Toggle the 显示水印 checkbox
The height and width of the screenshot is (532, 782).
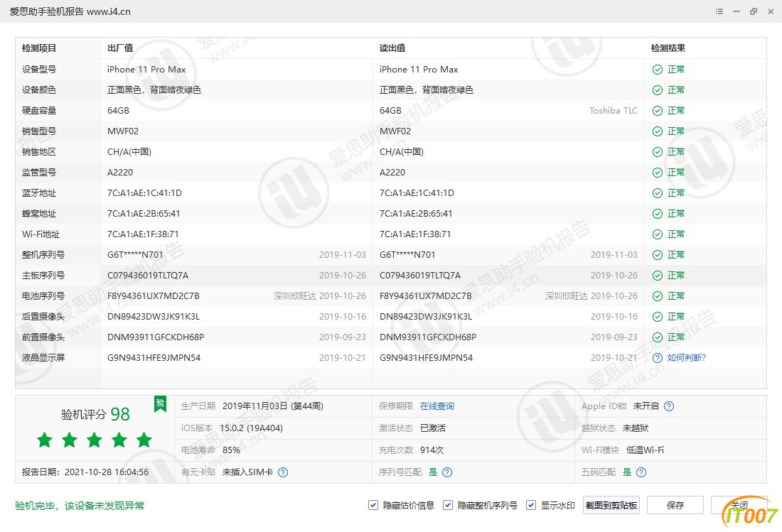tap(531, 505)
